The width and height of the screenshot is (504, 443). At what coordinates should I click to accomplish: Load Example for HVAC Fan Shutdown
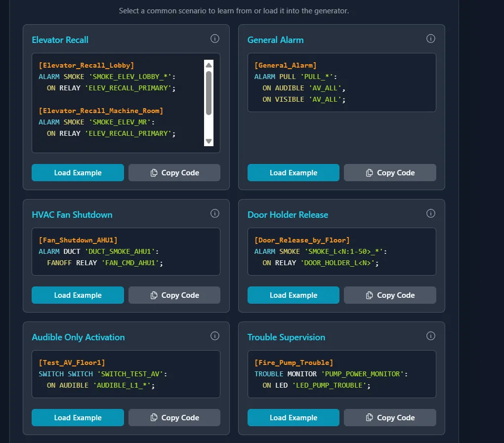(x=78, y=295)
